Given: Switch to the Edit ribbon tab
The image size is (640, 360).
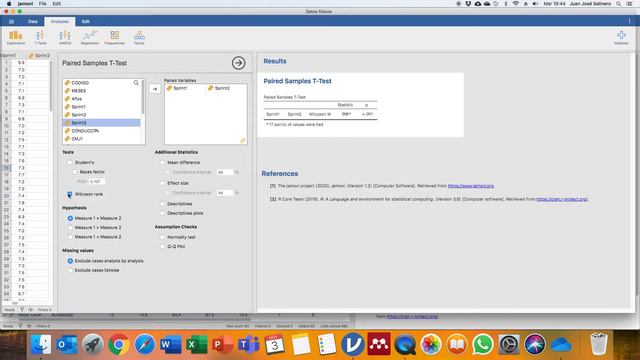Looking at the screenshot, I should (x=86, y=21).
